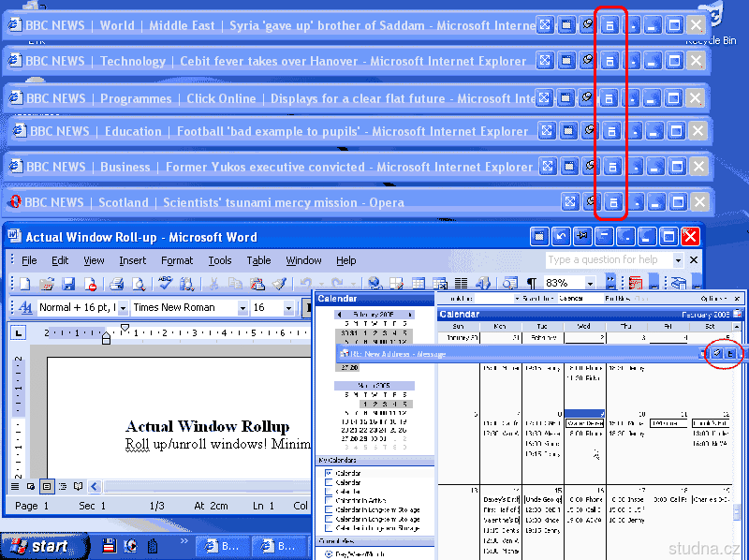This screenshot has width=749, height=560.
Task: Click the Paste clipboard icon
Action: [x=257, y=284]
